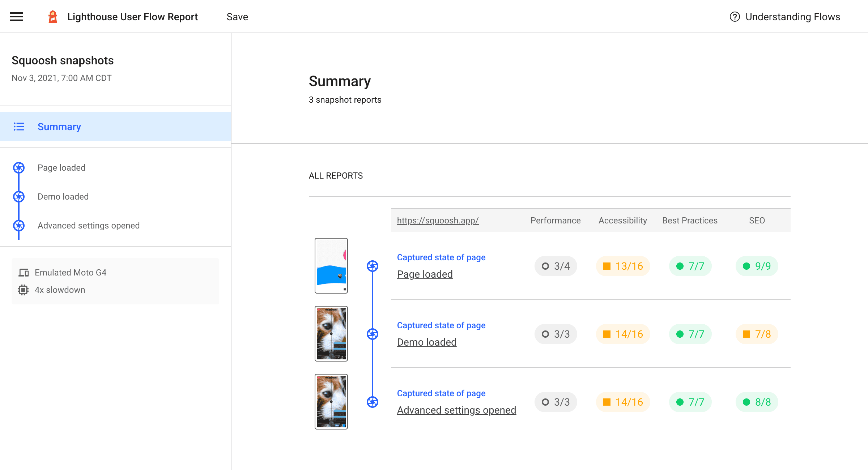Click Save in the top menu bar
The width and height of the screenshot is (868, 470).
tap(237, 16)
